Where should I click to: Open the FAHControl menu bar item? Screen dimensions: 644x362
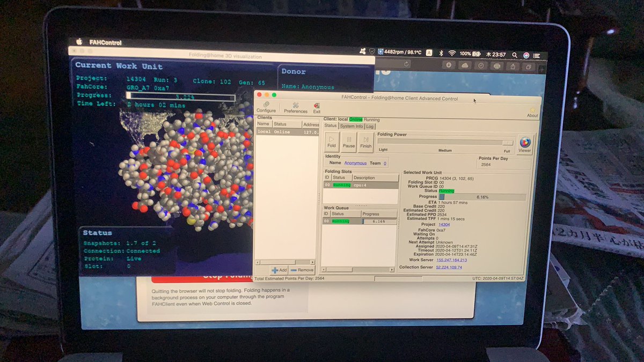coord(106,42)
